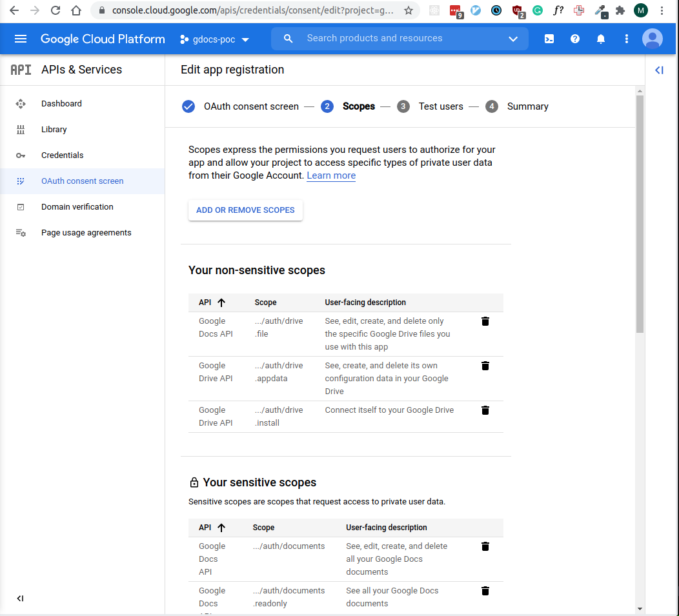
Task: Open the browser extensions puzzle icon
Action: (x=620, y=10)
